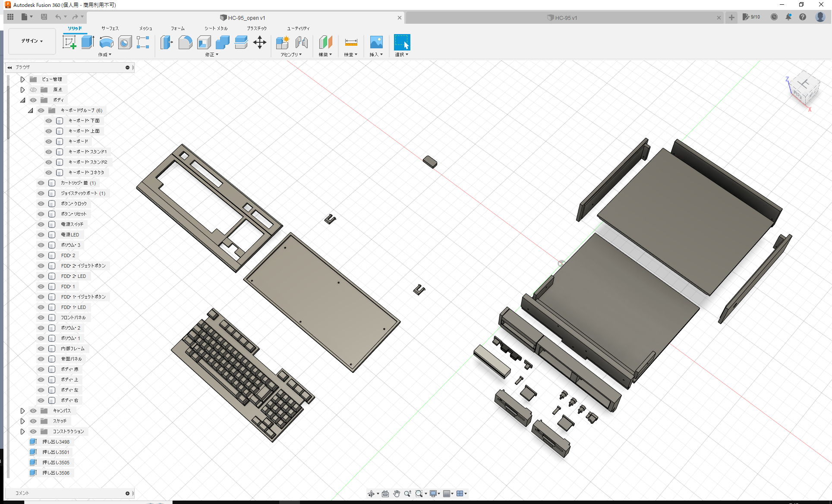Expand the スケッチ folder in the browser
832x504 pixels.
(x=22, y=421)
